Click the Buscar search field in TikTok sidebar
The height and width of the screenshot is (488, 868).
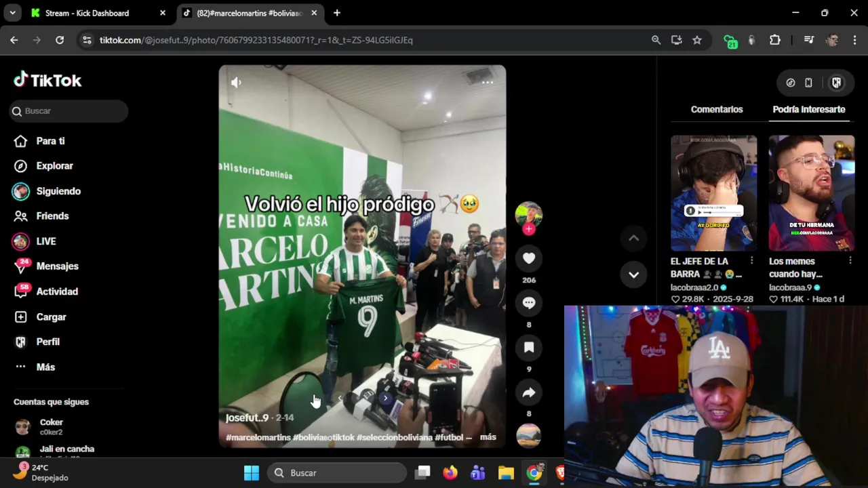68,111
